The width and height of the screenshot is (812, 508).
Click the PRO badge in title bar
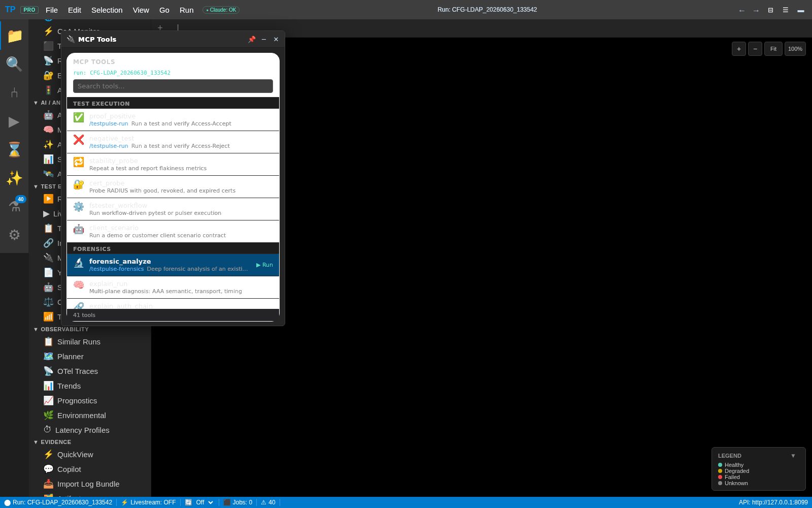tap(29, 10)
